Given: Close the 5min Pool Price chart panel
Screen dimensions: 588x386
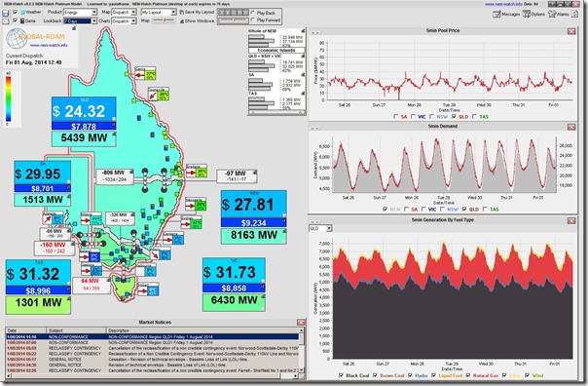Looking at the screenshot, I should [x=571, y=31].
